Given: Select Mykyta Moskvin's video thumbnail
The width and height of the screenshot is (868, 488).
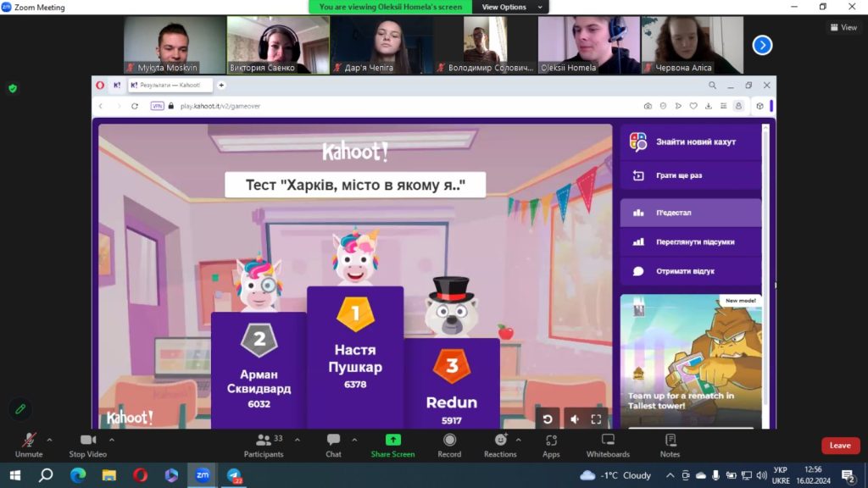Looking at the screenshot, I should point(175,45).
